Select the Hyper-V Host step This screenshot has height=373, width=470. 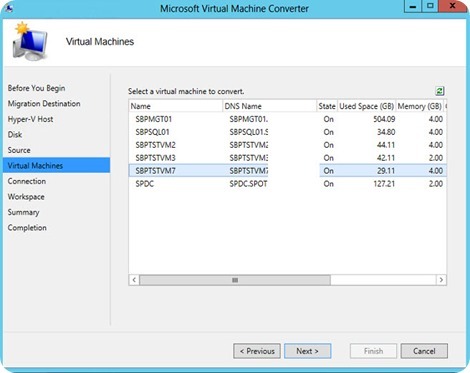pos(30,119)
